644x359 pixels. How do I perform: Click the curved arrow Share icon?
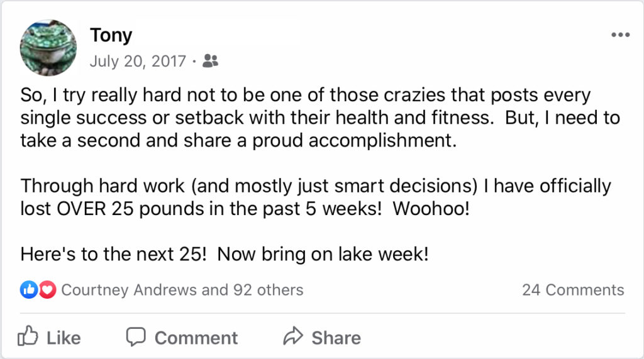293,336
